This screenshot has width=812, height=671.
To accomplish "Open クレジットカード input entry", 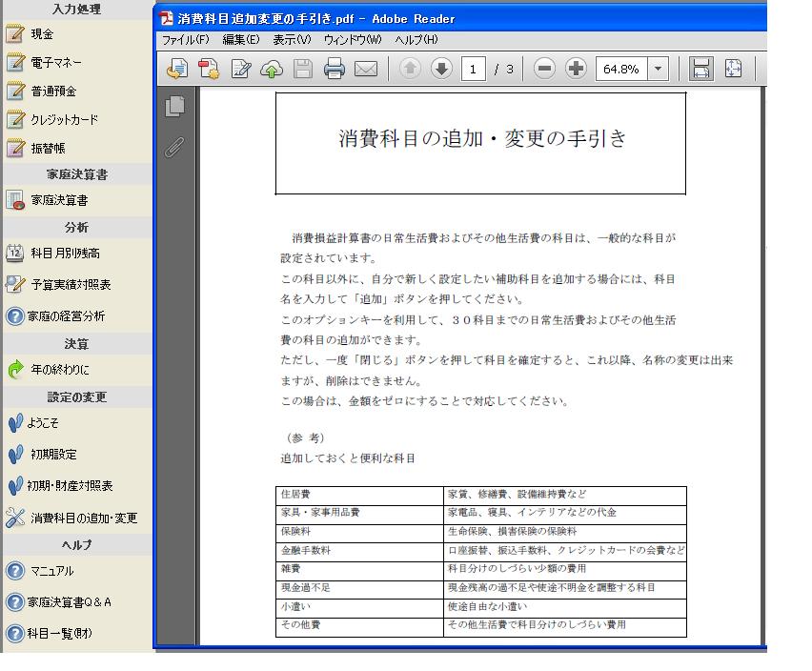I will [64, 120].
